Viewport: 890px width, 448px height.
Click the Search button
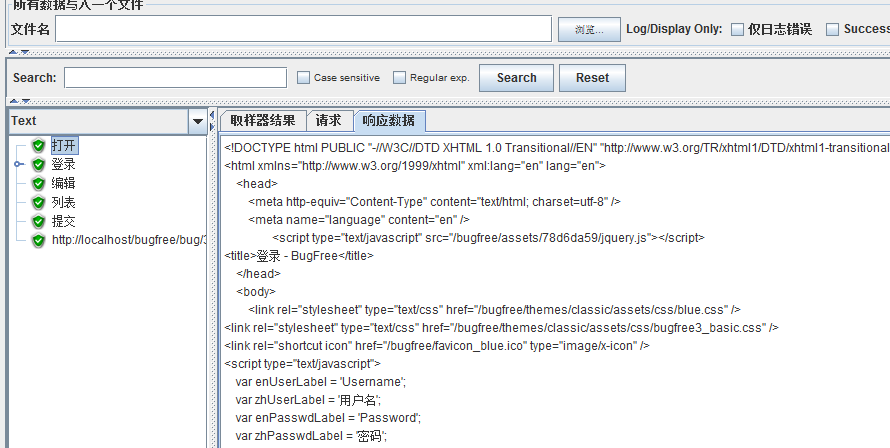(x=517, y=78)
